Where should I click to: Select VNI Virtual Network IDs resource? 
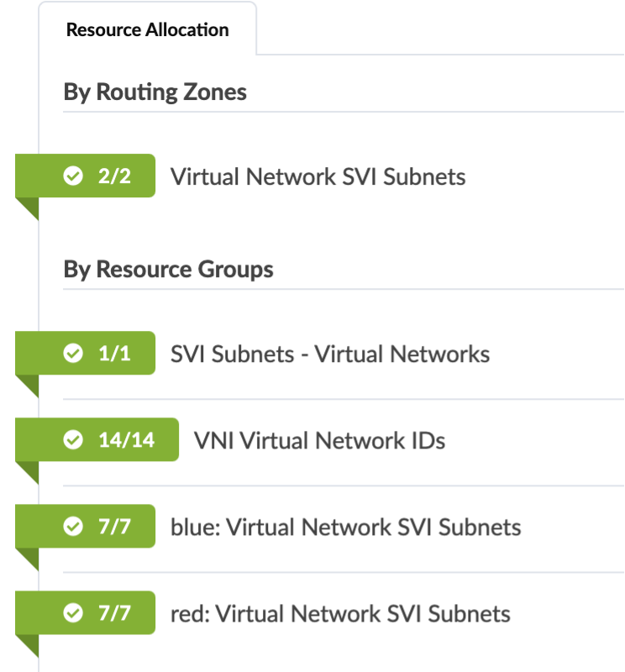point(319,440)
